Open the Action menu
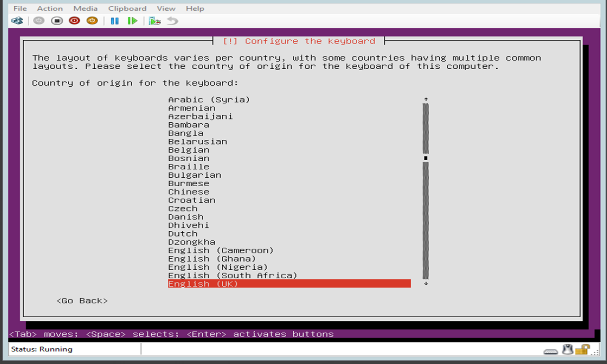 click(x=50, y=9)
